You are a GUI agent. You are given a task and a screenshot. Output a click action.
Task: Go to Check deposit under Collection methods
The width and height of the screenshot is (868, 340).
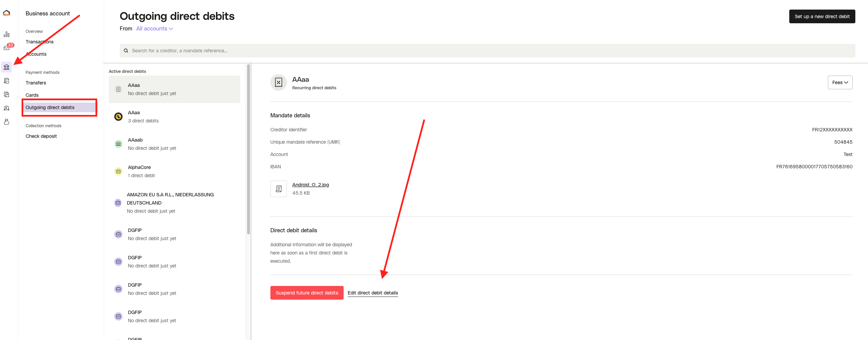(x=41, y=136)
